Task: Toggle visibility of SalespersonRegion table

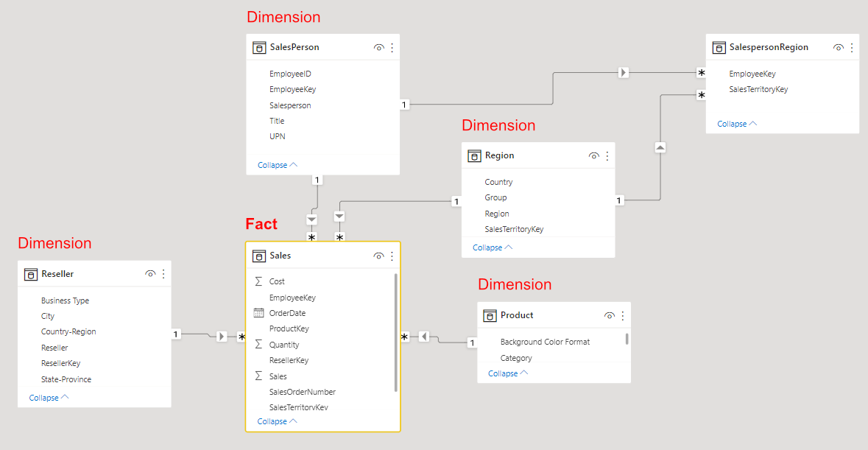Action: tap(838, 48)
